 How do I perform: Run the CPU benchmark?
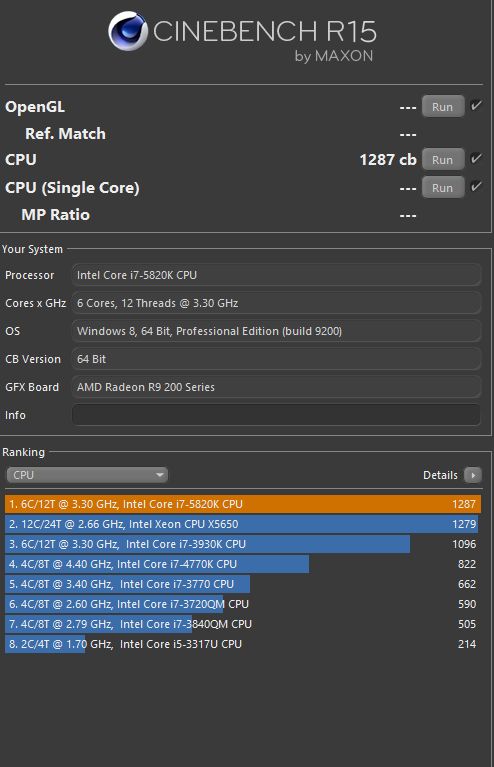point(443,159)
